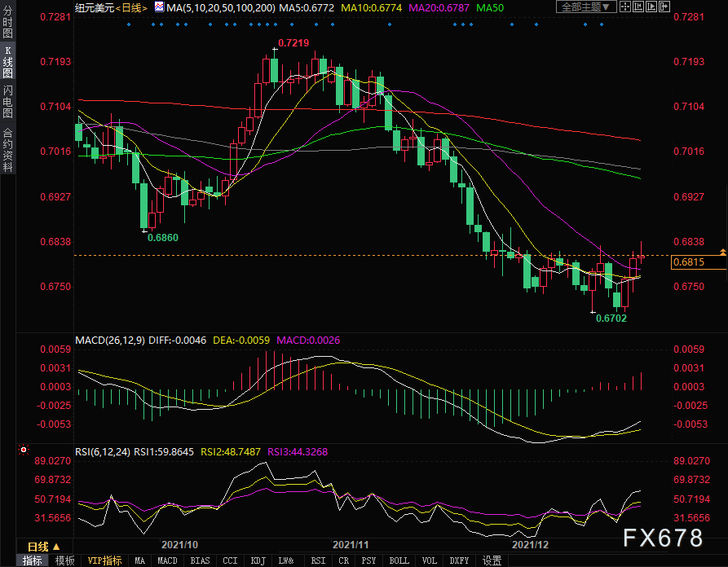Screen dimensions: 728x567
Task: Open the 全部主题 theme dropdown
Action: pyautogui.click(x=585, y=7)
